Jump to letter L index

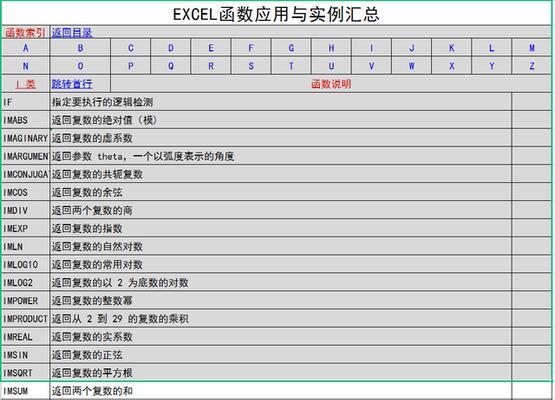(x=492, y=48)
